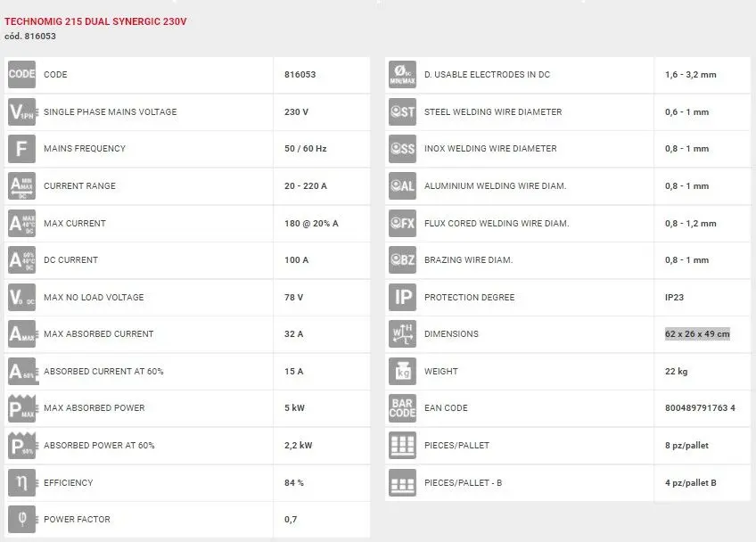Click the CODE icon in first row

[x=21, y=75]
